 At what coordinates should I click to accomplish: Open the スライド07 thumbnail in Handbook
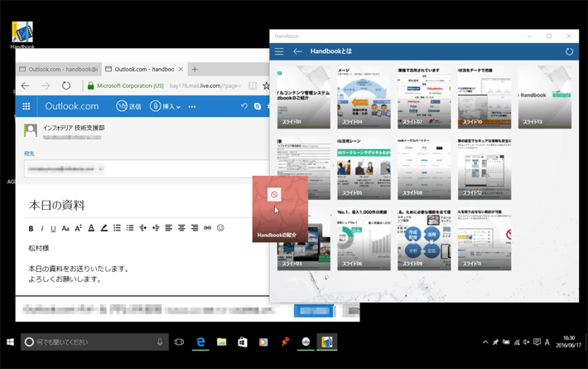coord(424,97)
